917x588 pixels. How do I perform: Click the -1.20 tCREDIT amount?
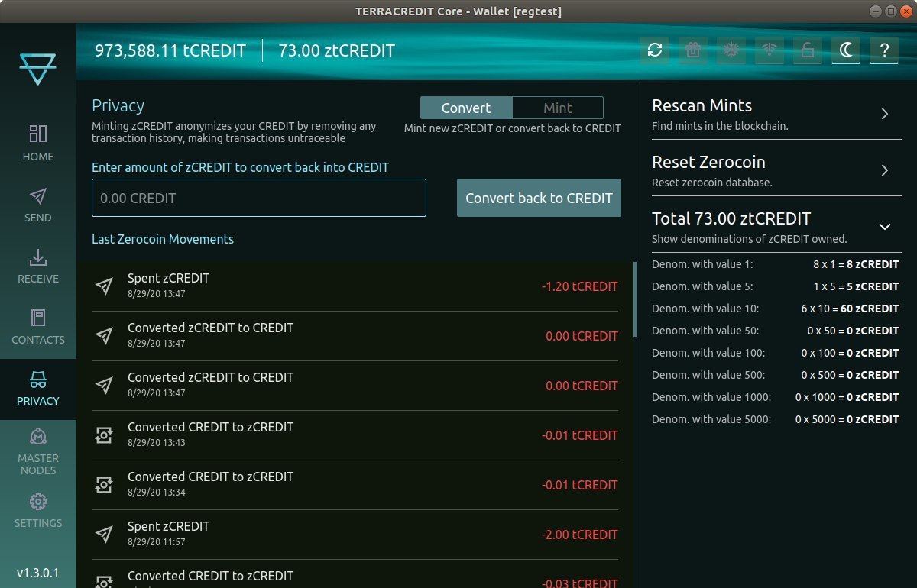pos(579,286)
